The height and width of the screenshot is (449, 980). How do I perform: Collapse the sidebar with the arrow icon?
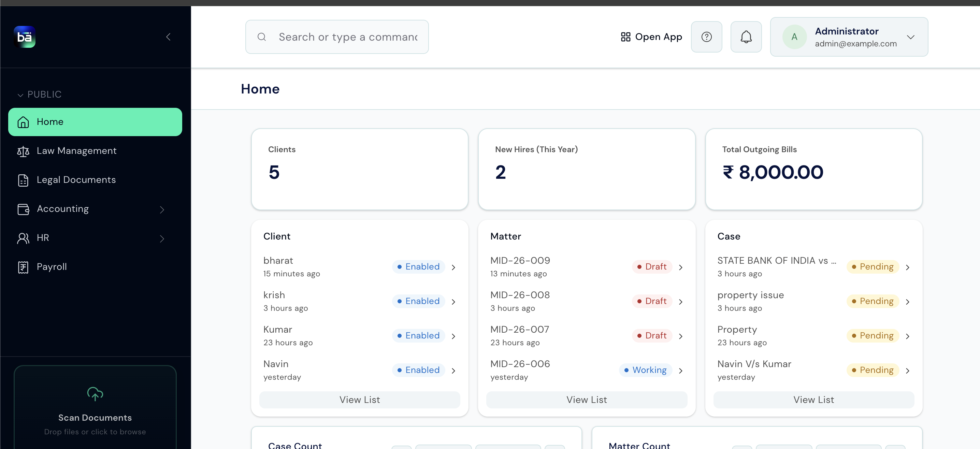[x=168, y=37]
